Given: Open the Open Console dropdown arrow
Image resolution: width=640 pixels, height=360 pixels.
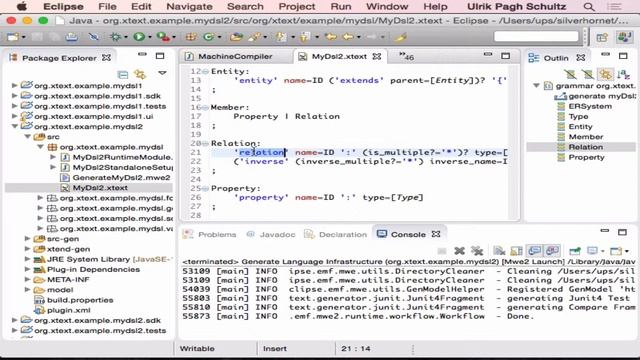Looking at the screenshot, I should click(627, 251).
